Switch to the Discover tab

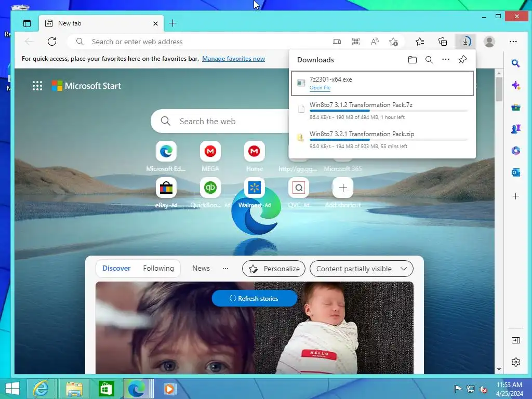tap(116, 269)
